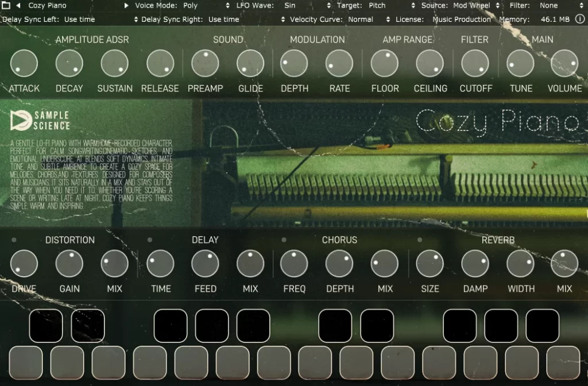Go to next preset with right arrow
This screenshot has width=588, height=386.
tap(126, 6)
